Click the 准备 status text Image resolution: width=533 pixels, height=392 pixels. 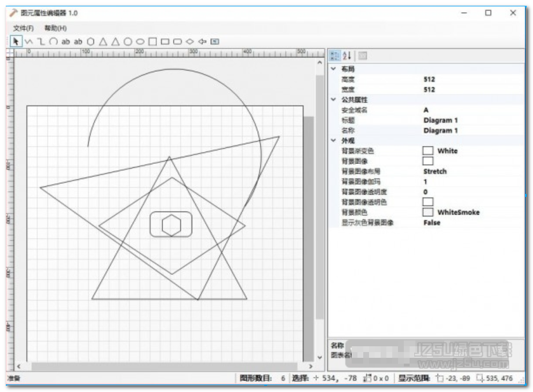click(13, 378)
